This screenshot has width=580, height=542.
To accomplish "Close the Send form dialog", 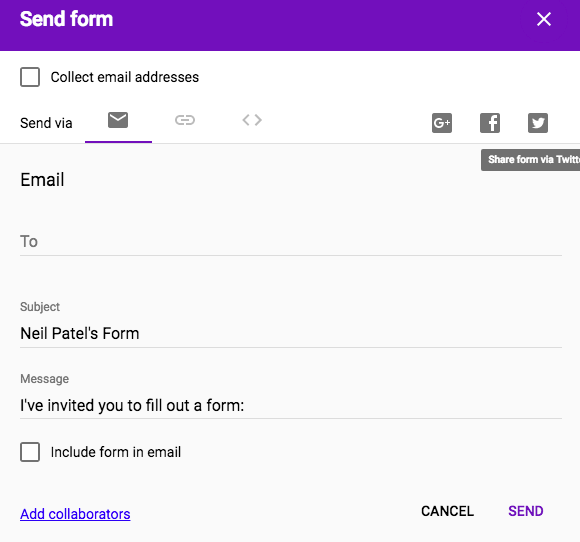I will 544,19.
